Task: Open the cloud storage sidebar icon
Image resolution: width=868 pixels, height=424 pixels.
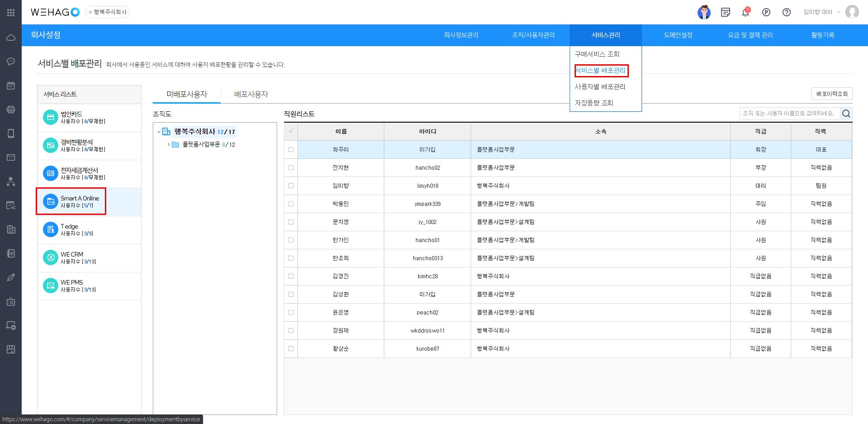Action: tap(11, 38)
